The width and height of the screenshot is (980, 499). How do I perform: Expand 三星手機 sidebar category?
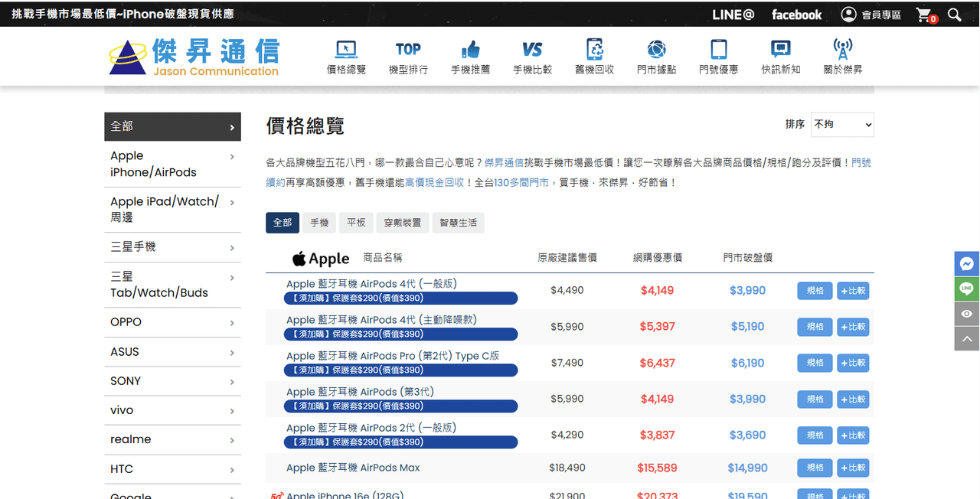[x=172, y=247]
